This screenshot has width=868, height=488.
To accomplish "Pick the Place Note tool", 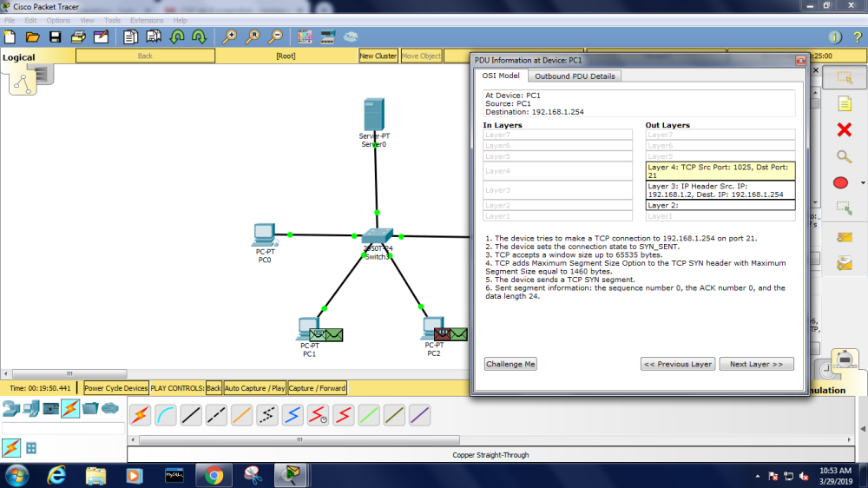I will coord(844,104).
